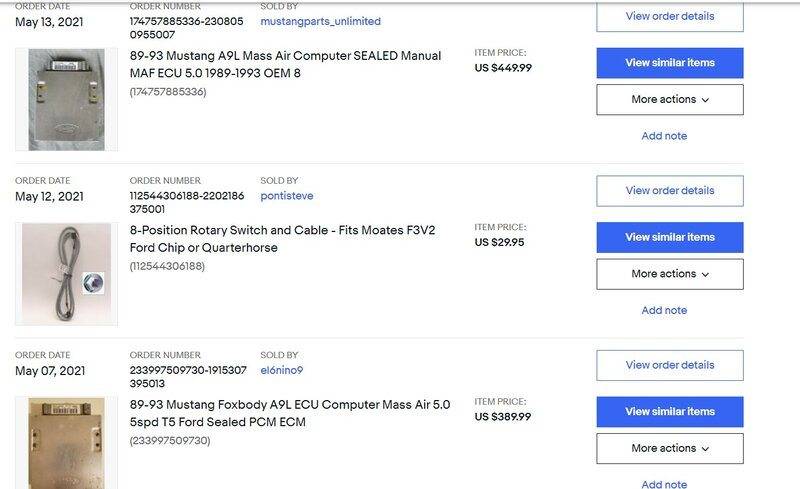Add note to the $449.99 ECU order

coord(664,136)
